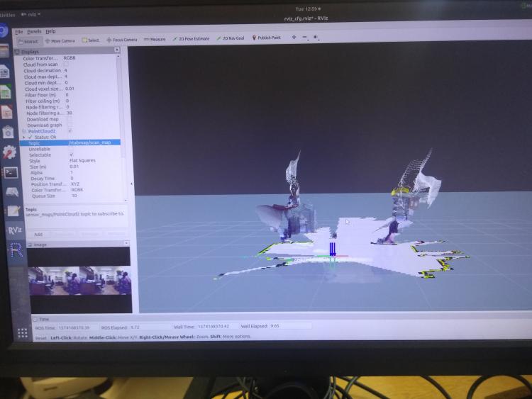
Task: Enable the Cloud from scan checkbox
Action: (x=67, y=64)
